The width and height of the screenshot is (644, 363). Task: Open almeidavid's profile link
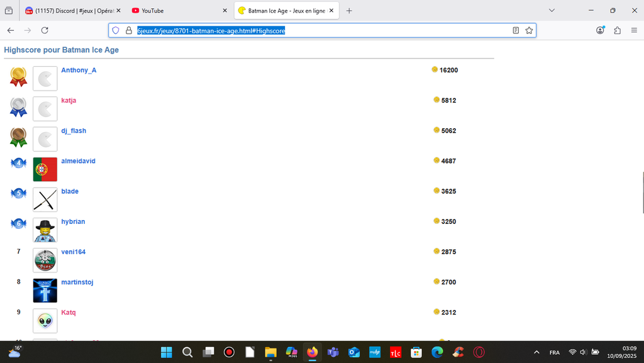pyautogui.click(x=78, y=161)
